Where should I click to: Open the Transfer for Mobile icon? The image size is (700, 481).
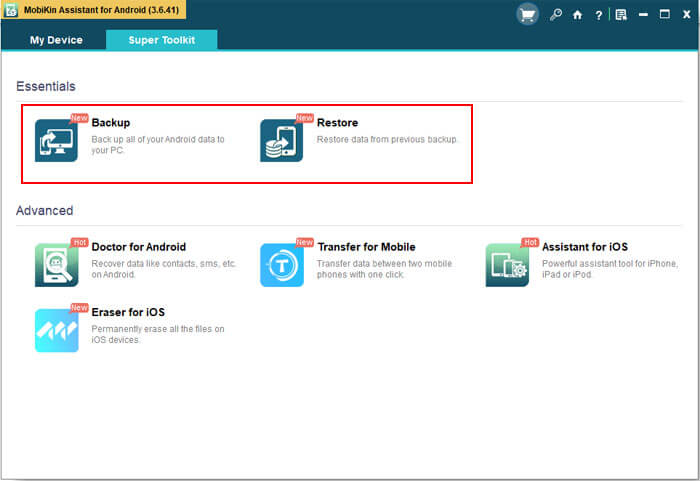[x=281, y=265]
